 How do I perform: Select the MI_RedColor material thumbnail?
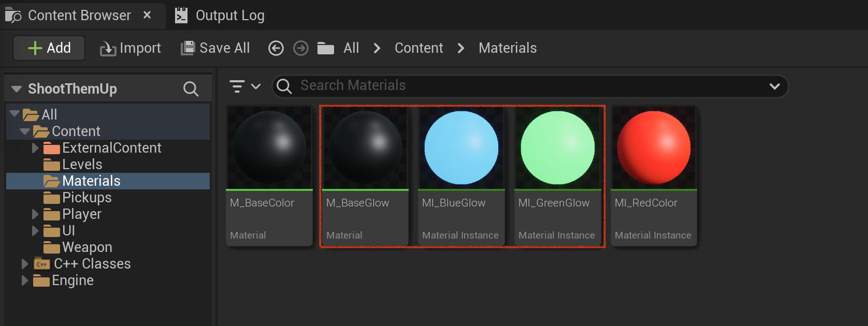click(x=654, y=147)
